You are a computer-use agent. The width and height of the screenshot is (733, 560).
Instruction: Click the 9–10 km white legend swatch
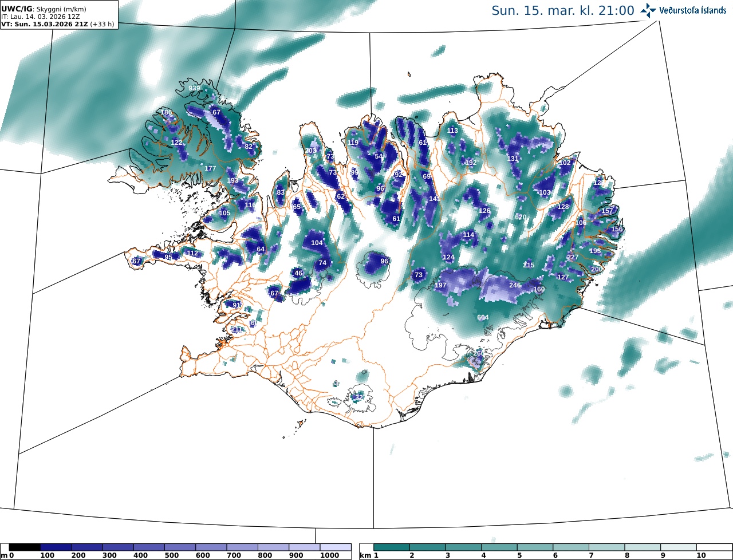coord(678,547)
